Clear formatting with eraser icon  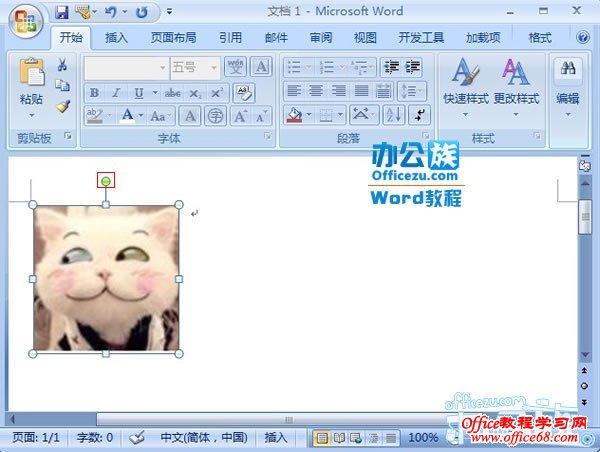[x=244, y=93]
